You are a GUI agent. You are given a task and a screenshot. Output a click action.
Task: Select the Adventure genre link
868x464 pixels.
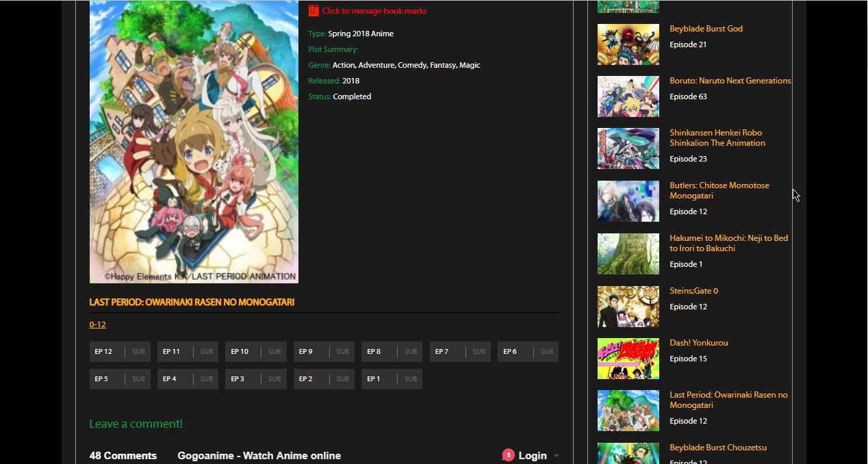[376, 65]
